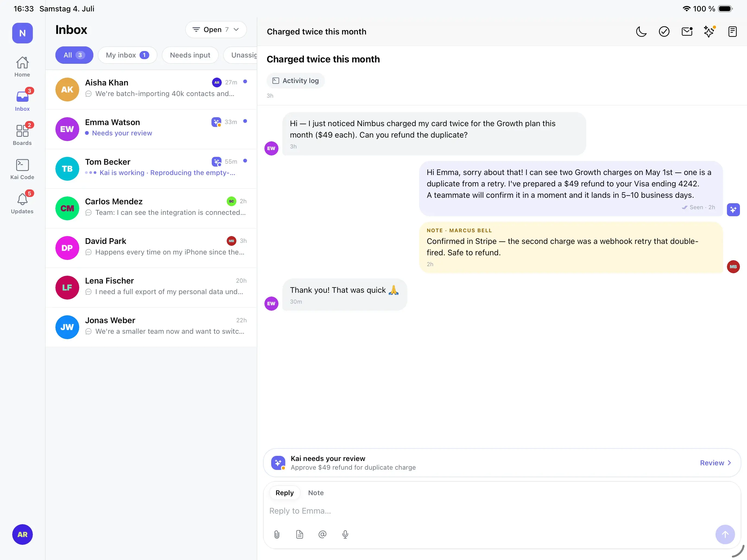
Task: Click Jonas Weber's JW avatar
Action: tap(67, 327)
